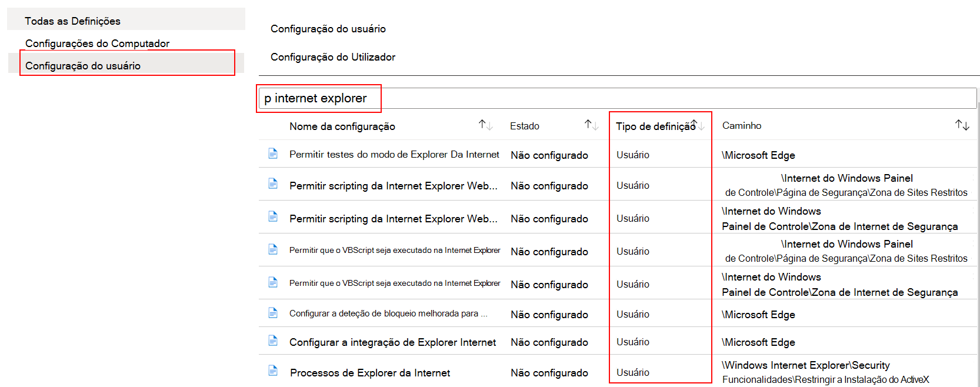Click Não configurado in Processos de Explorer row
The width and height of the screenshot is (980, 387).
pyautogui.click(x=549, y=373)
